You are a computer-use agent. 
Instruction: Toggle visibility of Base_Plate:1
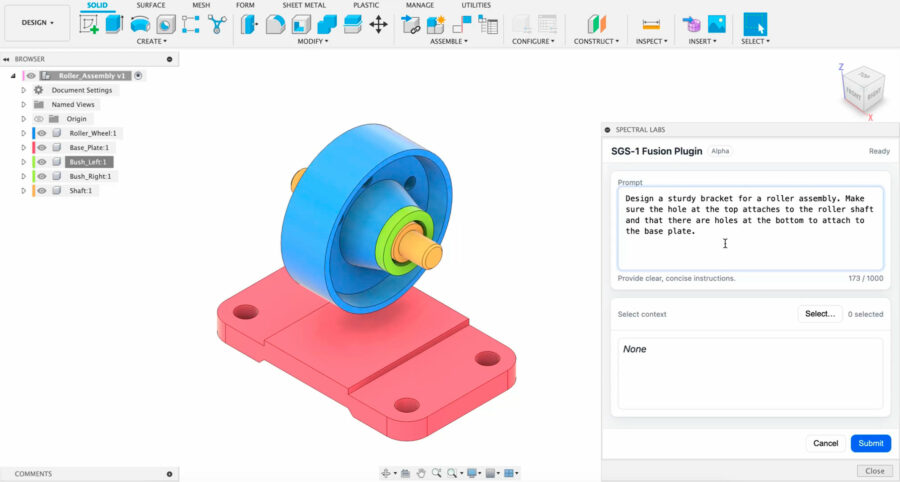pyautogui.click(x=43, y=147)
